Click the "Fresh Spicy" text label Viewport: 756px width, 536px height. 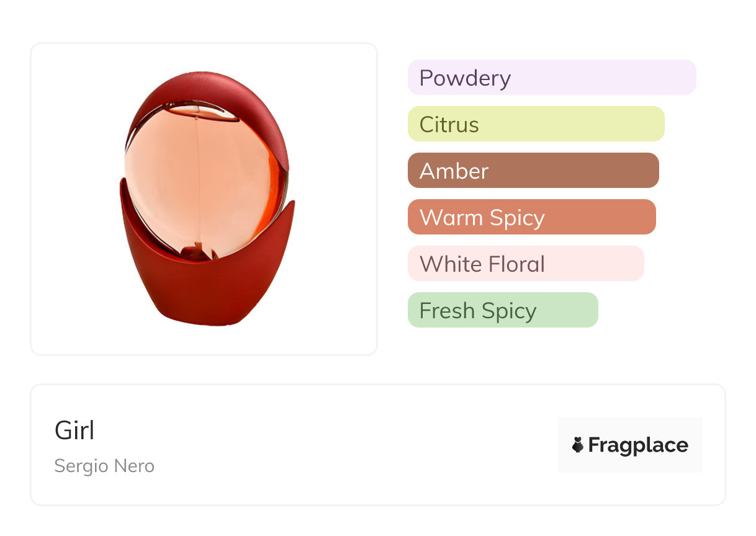[x=477, y=311]
